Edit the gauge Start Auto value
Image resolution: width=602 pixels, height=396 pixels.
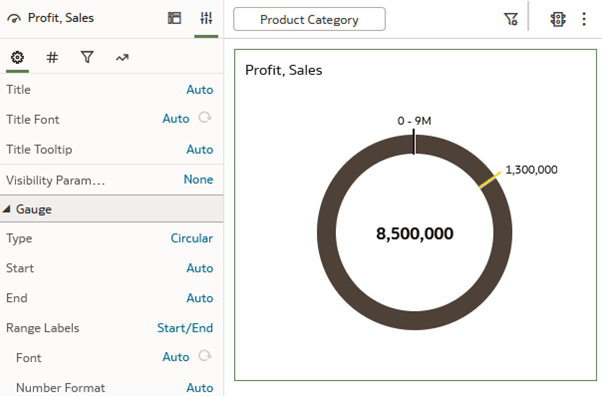[x=200, y=268]
